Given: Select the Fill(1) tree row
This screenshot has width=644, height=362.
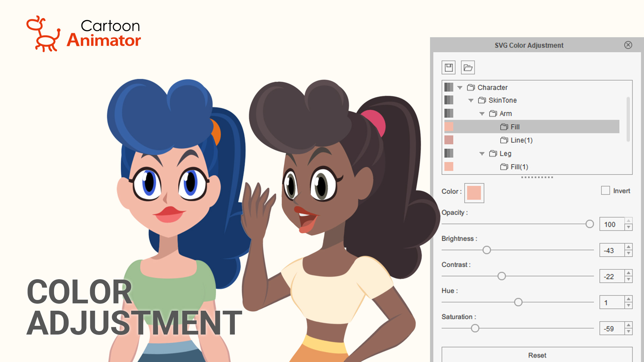Looking at the screenshot, I should [532, 167].
